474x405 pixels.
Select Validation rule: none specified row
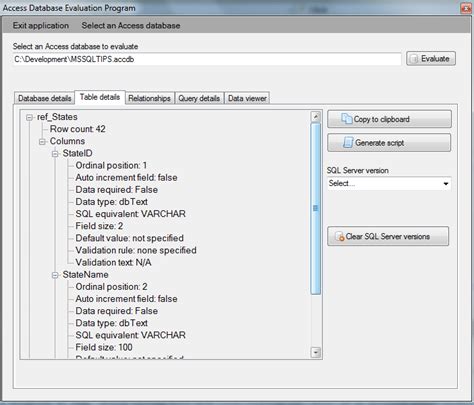point(136,250)
